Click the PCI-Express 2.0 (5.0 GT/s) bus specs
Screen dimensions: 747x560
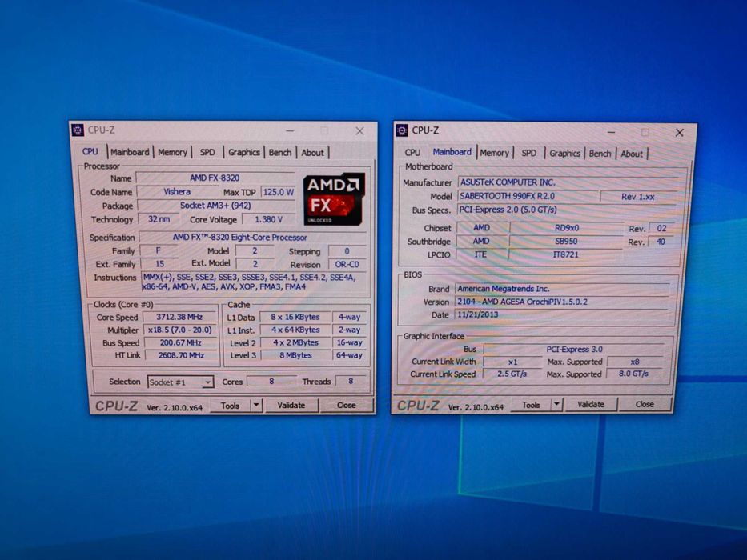(566, 210)
